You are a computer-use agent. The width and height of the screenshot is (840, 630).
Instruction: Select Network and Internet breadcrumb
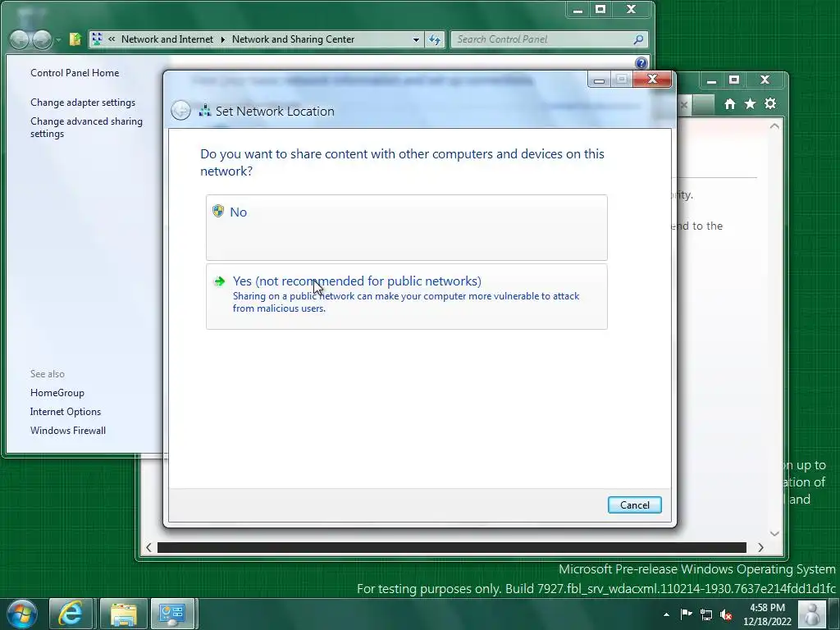167,39
